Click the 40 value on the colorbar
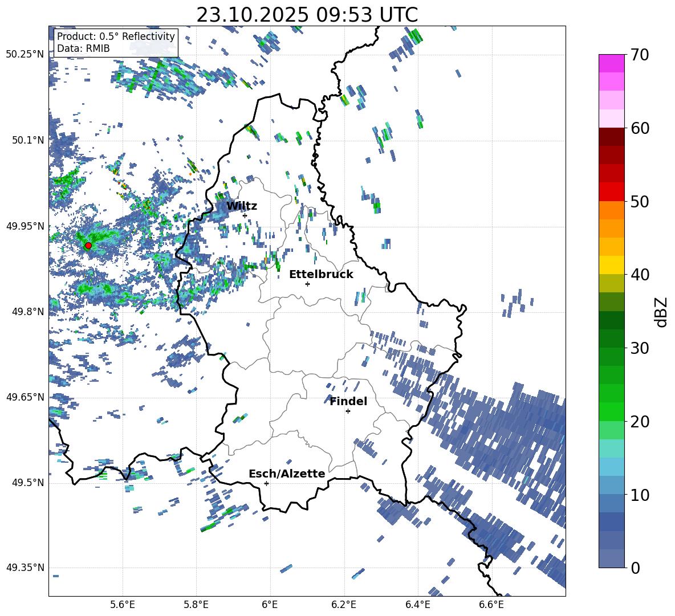Screen dimensions: 675x616 tap(640, 275)
